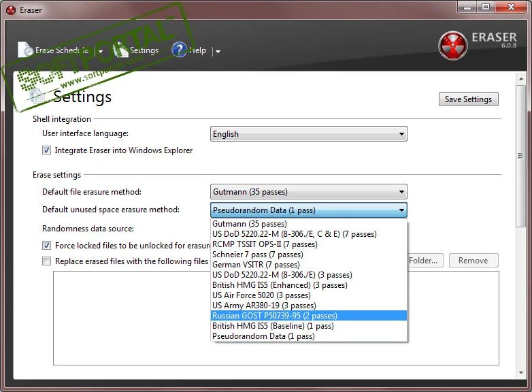Click the Save Settings button
532x392 pixels.
click(468, 99)
